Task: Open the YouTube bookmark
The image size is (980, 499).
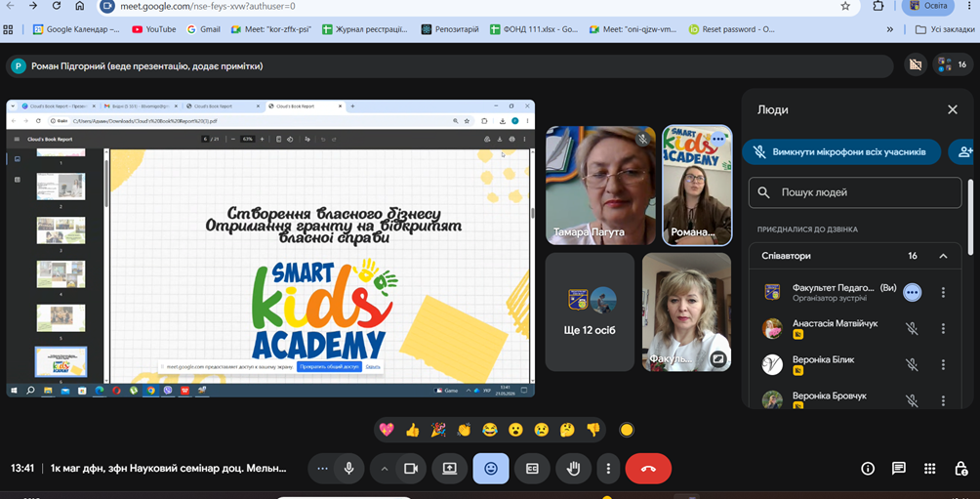Action: 154,29
